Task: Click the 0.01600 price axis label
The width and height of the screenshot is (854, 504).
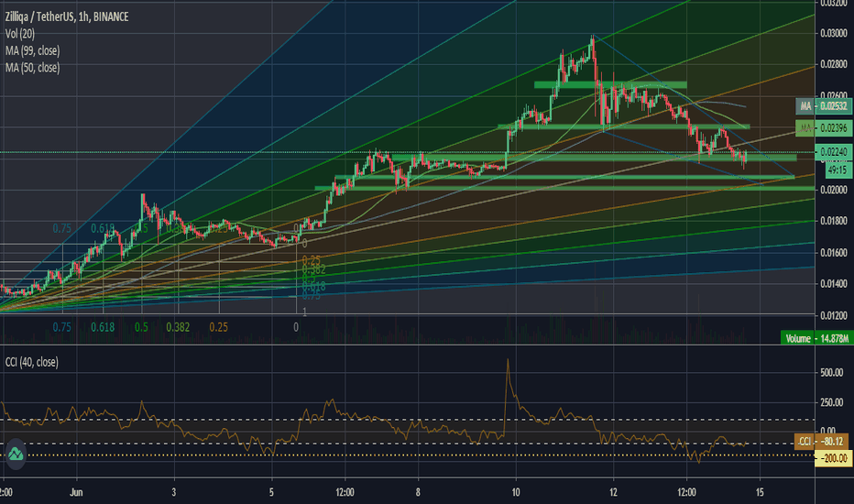Action: point(834,252)
